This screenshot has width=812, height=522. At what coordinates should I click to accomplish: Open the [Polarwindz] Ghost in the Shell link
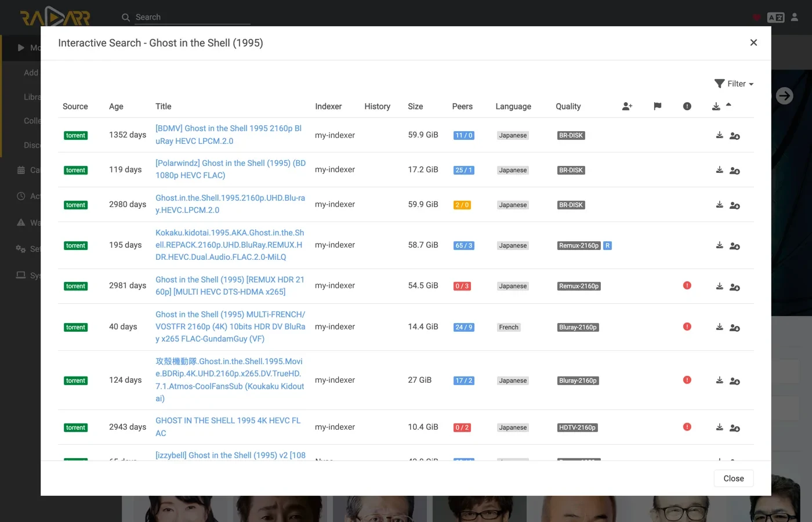click(x=231, y=169)
